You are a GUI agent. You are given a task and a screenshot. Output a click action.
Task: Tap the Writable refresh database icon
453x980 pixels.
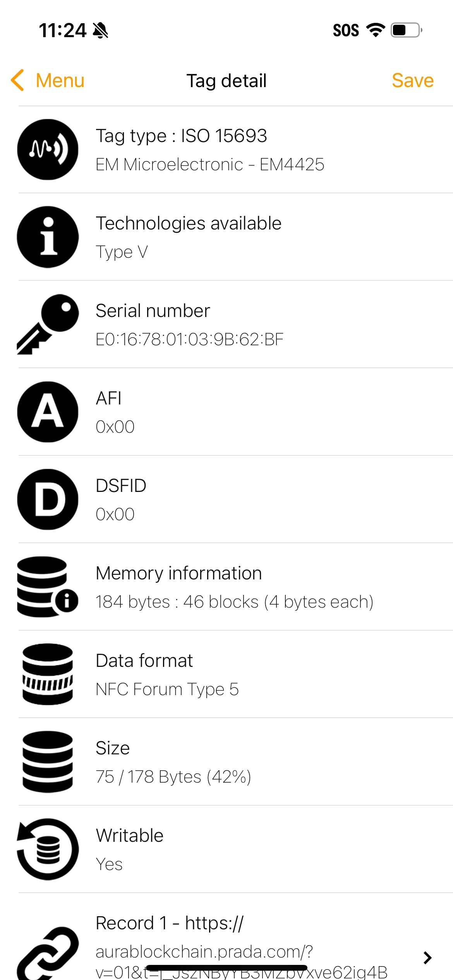point(48,849)
